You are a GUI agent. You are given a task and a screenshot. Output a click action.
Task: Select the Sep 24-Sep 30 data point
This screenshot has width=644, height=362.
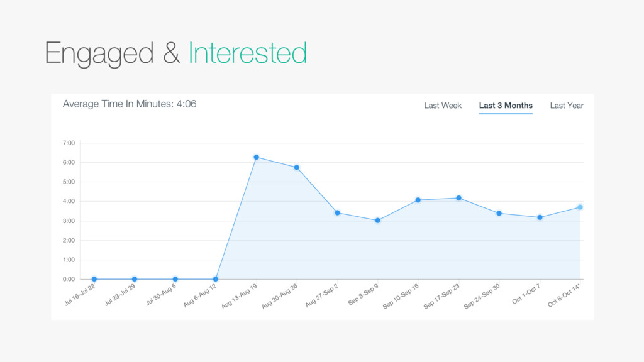[x=499, y=213]
